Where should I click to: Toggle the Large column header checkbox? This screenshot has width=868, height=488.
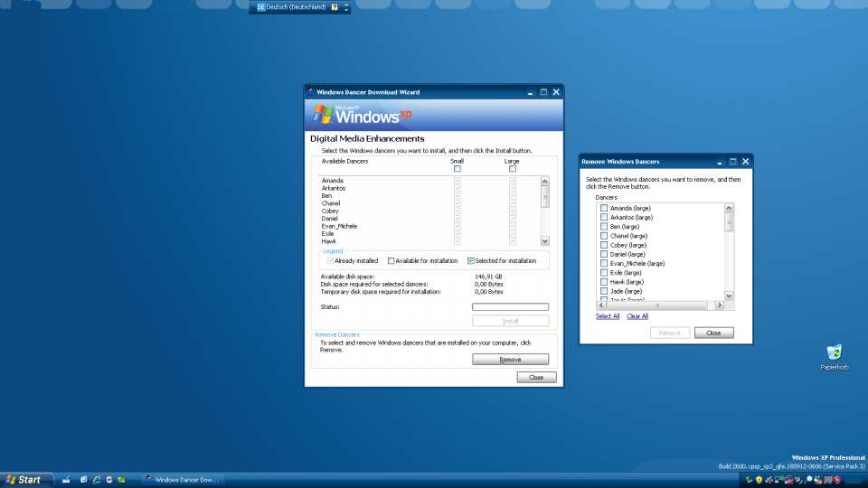tap(513, 169)
